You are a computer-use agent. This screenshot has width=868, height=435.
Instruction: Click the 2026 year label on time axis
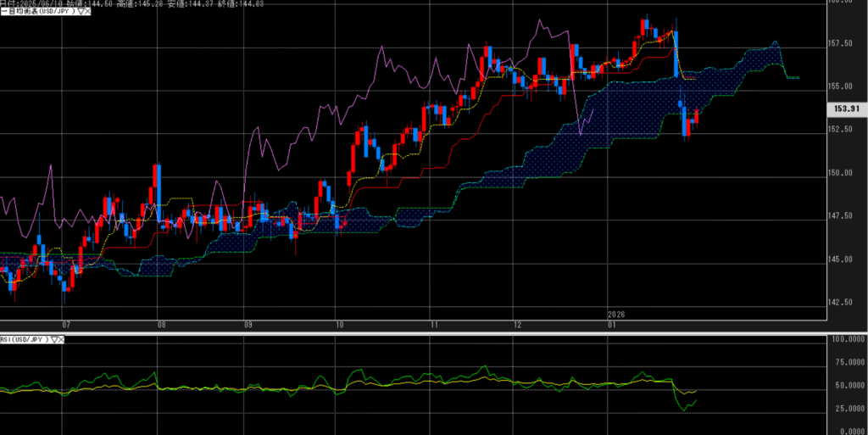615,315
